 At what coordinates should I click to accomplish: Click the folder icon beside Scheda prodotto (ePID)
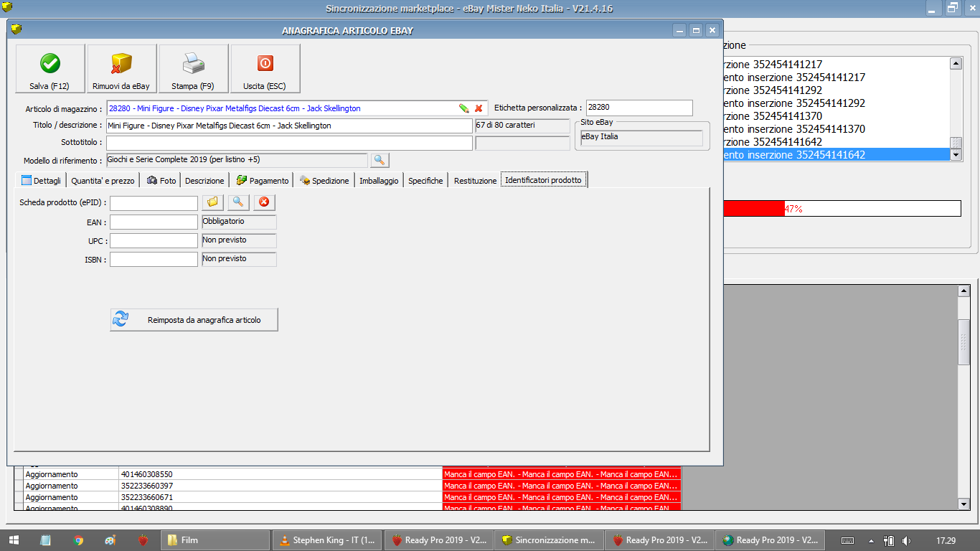(213, 202)
